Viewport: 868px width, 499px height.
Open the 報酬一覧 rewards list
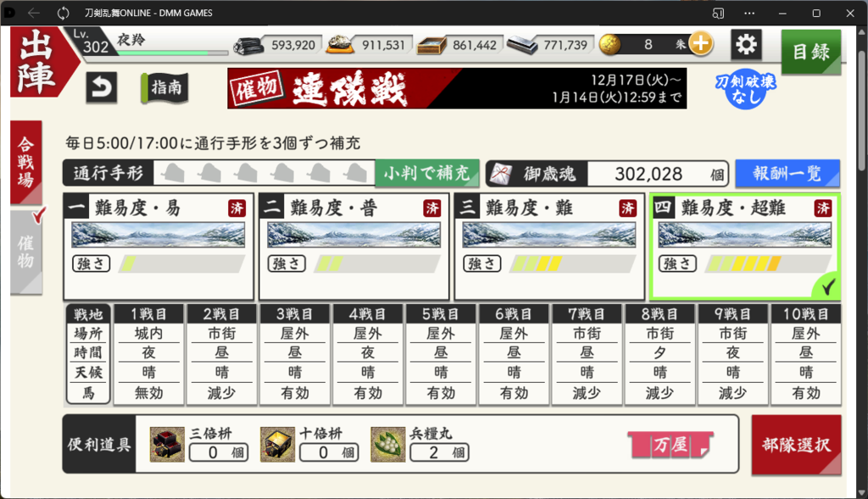[787, 174]
